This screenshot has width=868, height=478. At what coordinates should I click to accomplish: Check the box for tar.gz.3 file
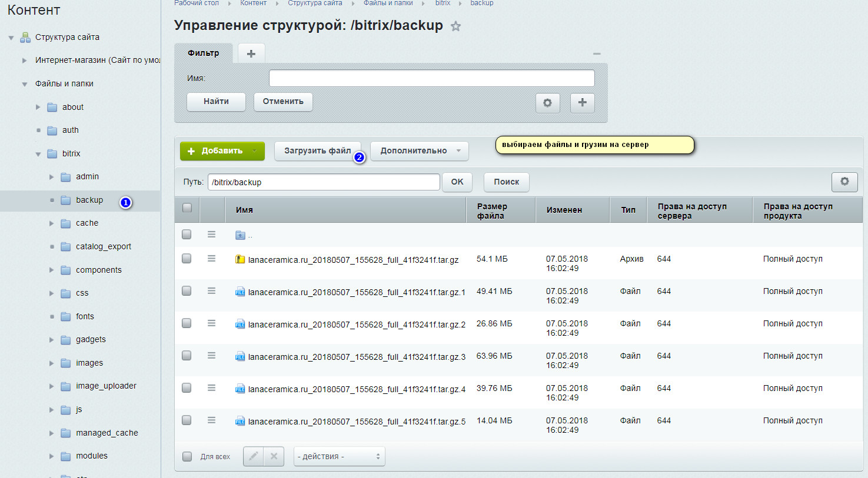pyautogui.click(x=187, y=356)
